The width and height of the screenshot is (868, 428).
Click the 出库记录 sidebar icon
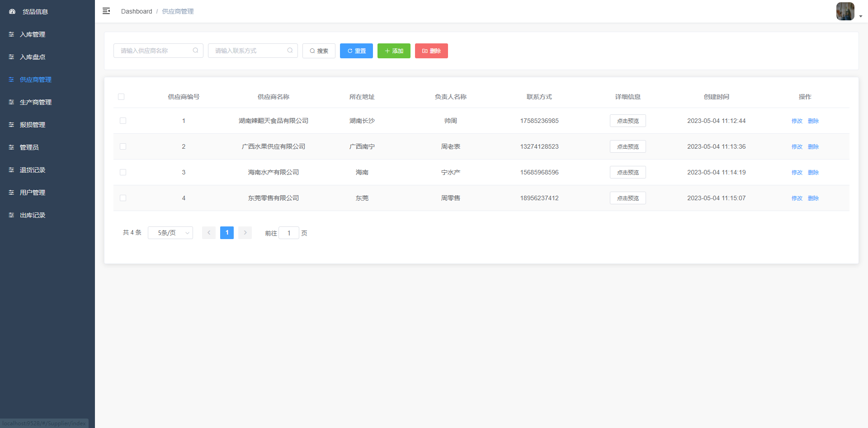(x=11, y=215)
